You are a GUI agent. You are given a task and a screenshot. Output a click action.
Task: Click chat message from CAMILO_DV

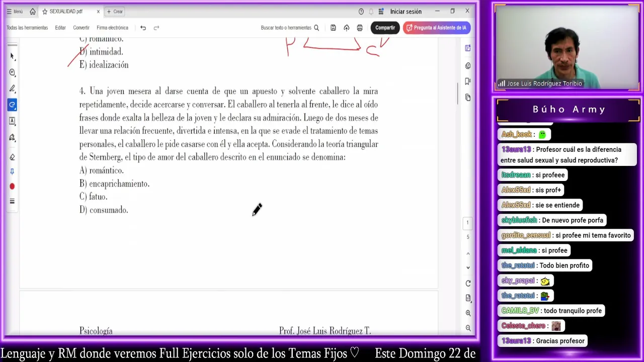click(x=551, y=311)
